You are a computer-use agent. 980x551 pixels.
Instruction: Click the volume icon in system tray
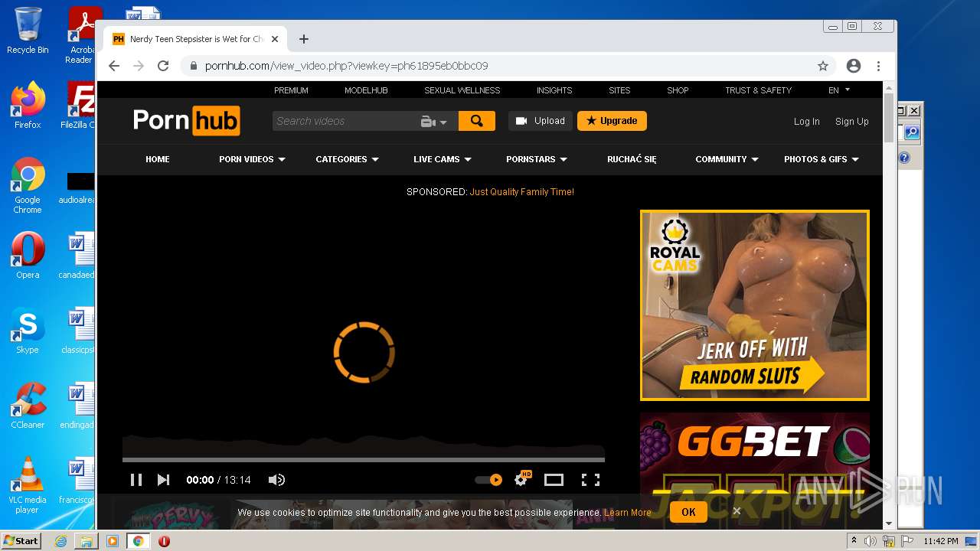click(871, 541)
